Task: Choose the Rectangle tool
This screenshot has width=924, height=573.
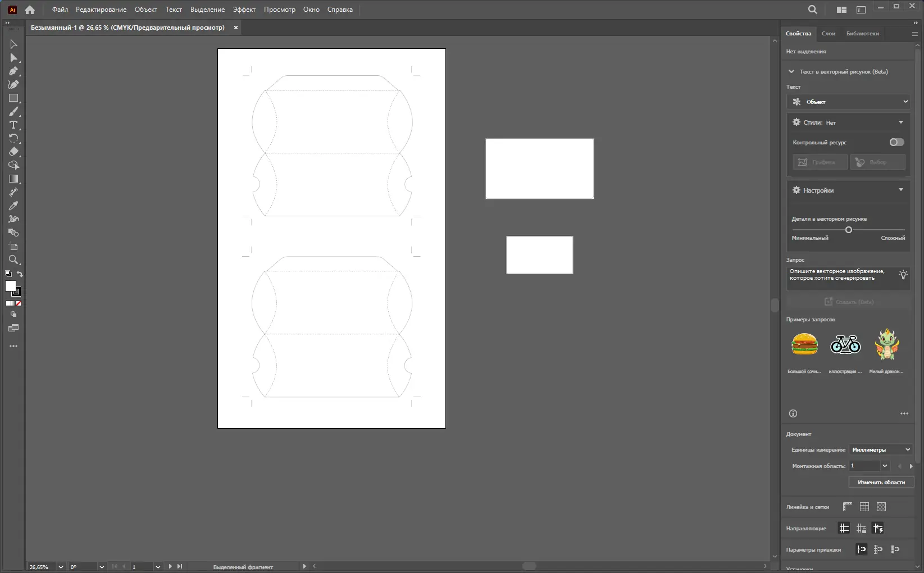Action: point(13,98)
